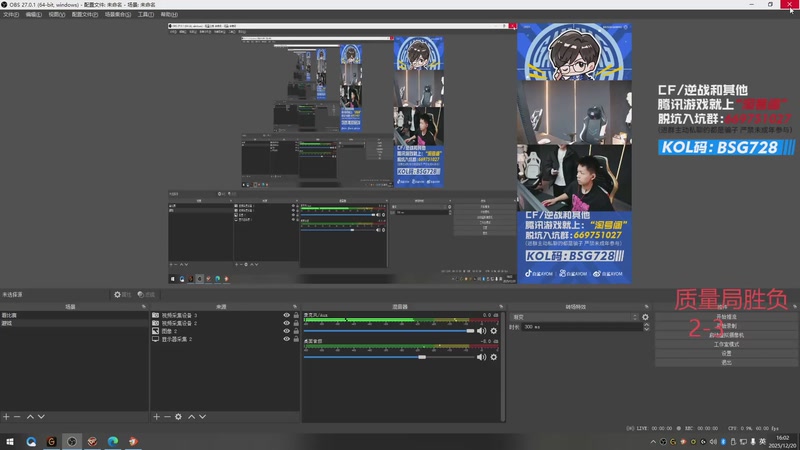Open the 场景集合(S) menu
This screenshot has width=800, height=450.
click(x=118, y=14)
